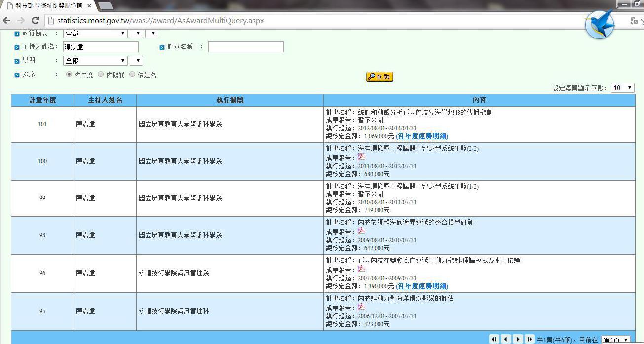Open the 學門 dropdown showing 全部
Image resolution: width=644 pixels, height=344 pixels.
(x=95, y=61)
